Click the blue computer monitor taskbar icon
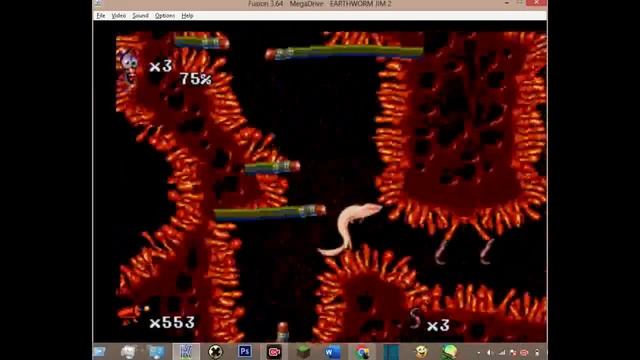The height and width of the screenshot is (360, 640). tap(157, 351)
